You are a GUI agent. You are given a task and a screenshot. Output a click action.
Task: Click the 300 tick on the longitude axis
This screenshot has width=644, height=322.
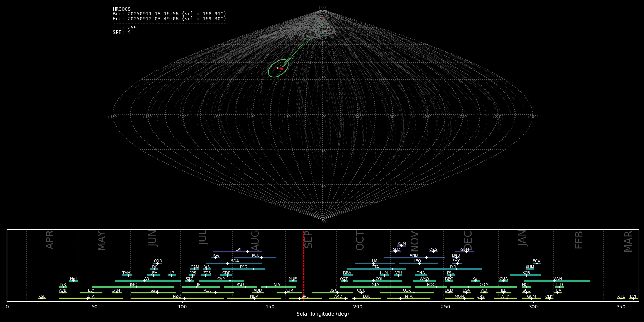pos(533,307)
